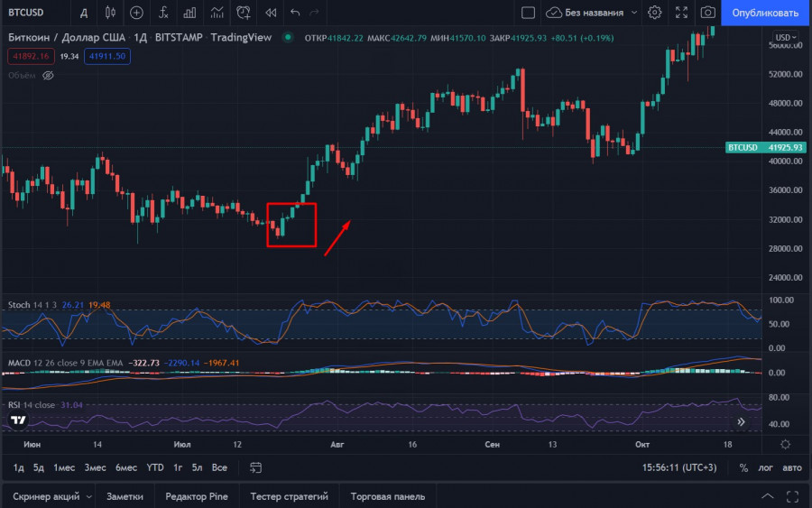The height and width of the screenshot is (508, 812).
Task: Set the range to 1г
Action: [178, 467]
